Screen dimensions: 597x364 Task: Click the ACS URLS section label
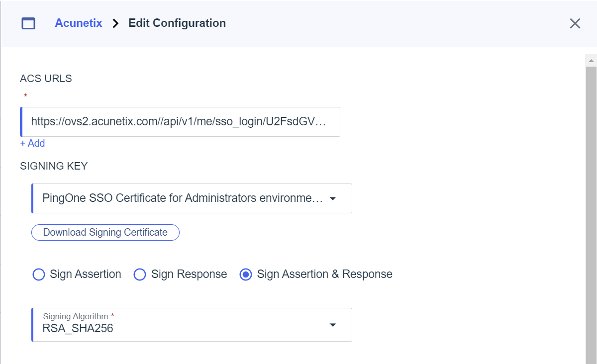coord(46,79)
